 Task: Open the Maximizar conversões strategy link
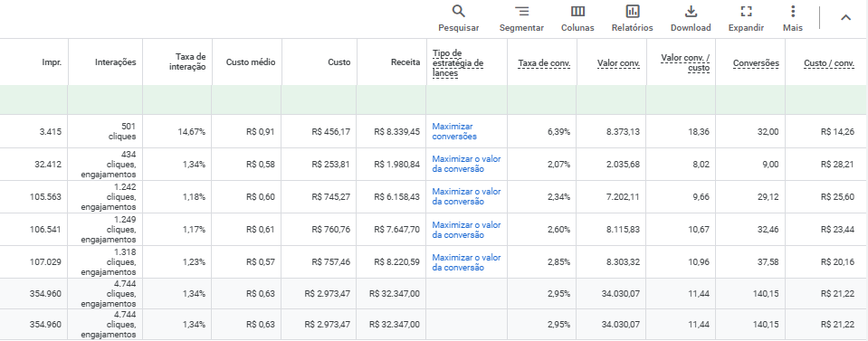[x=454, y=131]
